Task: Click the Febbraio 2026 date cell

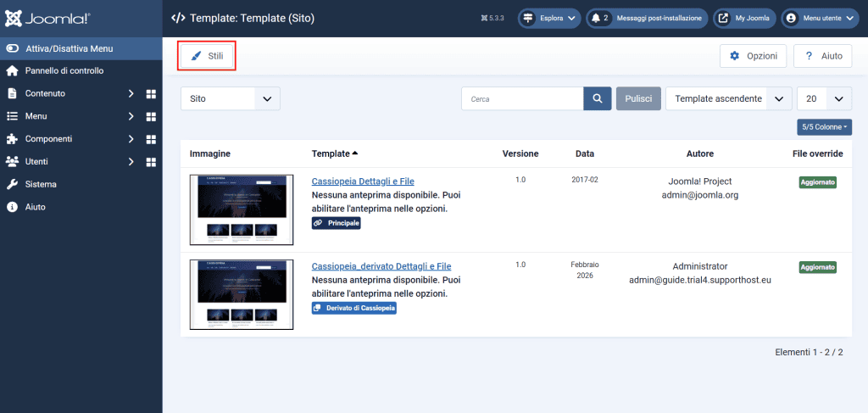Action: (x=585, y=271)
